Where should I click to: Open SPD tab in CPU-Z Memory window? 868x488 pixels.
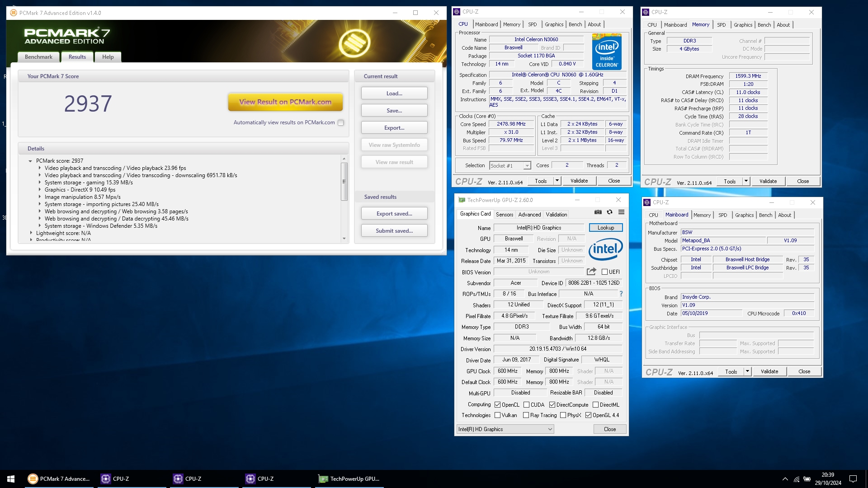722,25
